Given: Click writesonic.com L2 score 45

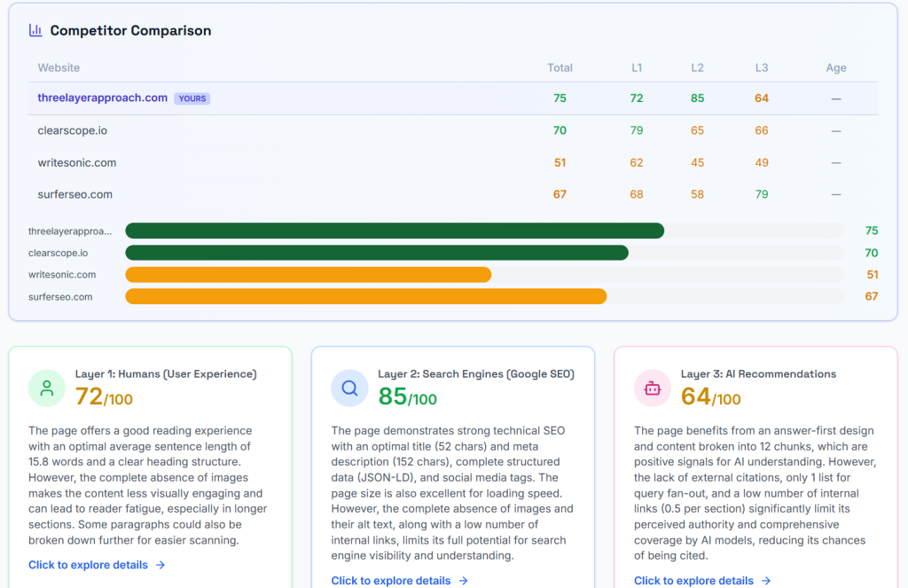Looking at the screenshot, I should [697, 163].
